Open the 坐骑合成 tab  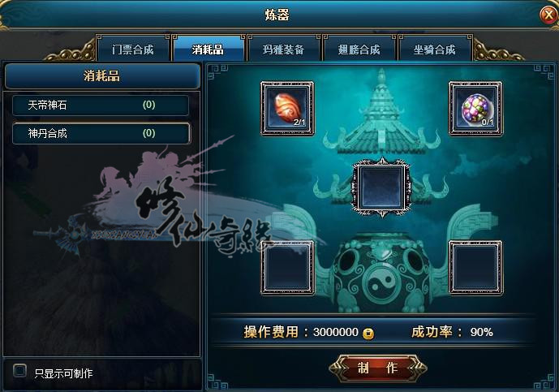pyautogui.click(x=435, y=49)
